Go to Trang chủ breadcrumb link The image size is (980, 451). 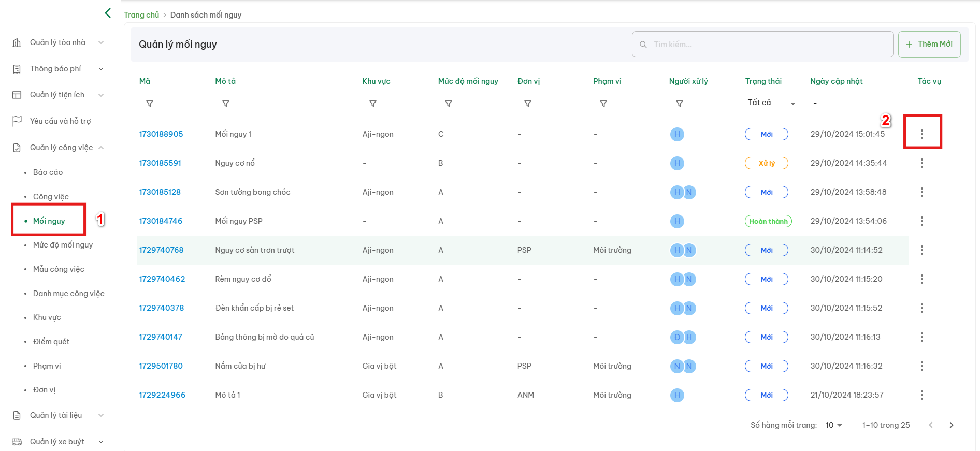click(141, 15)
